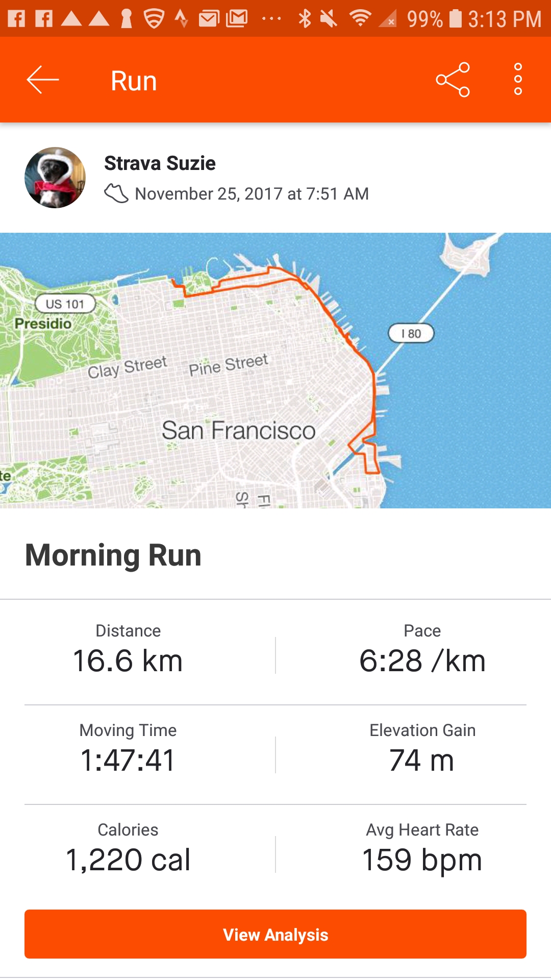551x980 pixels.
Task: Tap the Morning Run title
Action: click(113, 555)
